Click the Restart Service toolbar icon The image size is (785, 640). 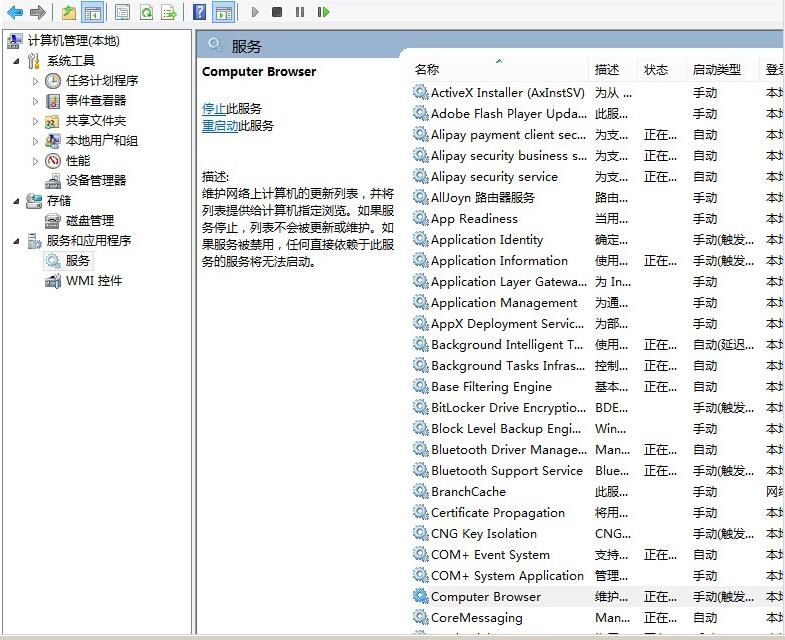[323, 12]
